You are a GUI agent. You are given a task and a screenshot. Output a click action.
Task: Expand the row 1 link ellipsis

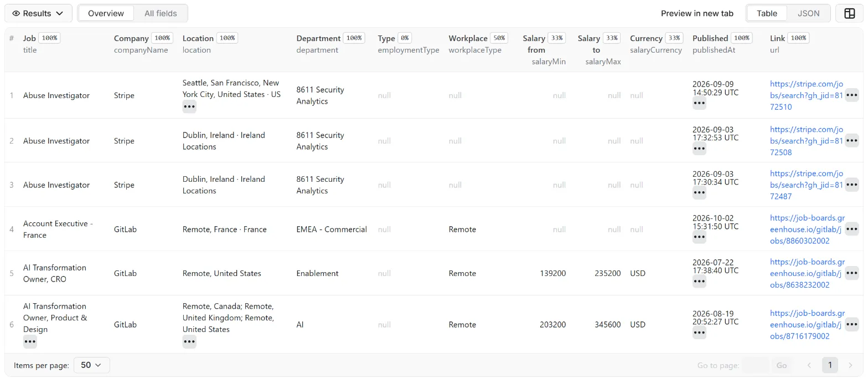point(852,95)
